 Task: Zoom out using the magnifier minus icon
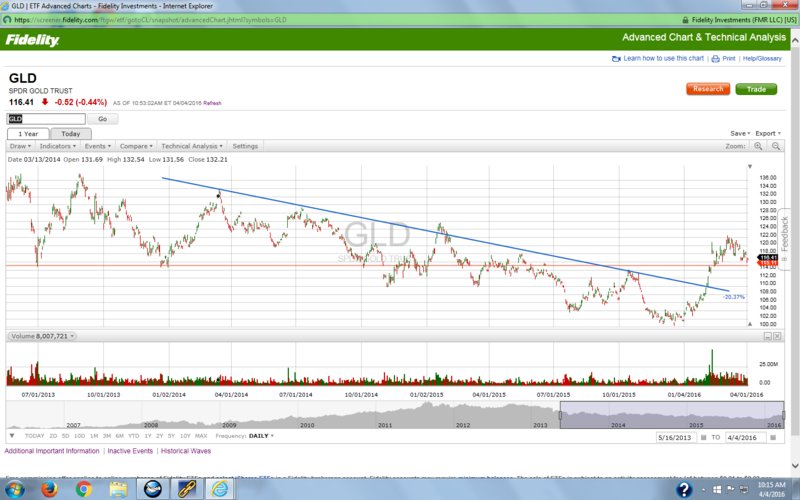(776, 146)
